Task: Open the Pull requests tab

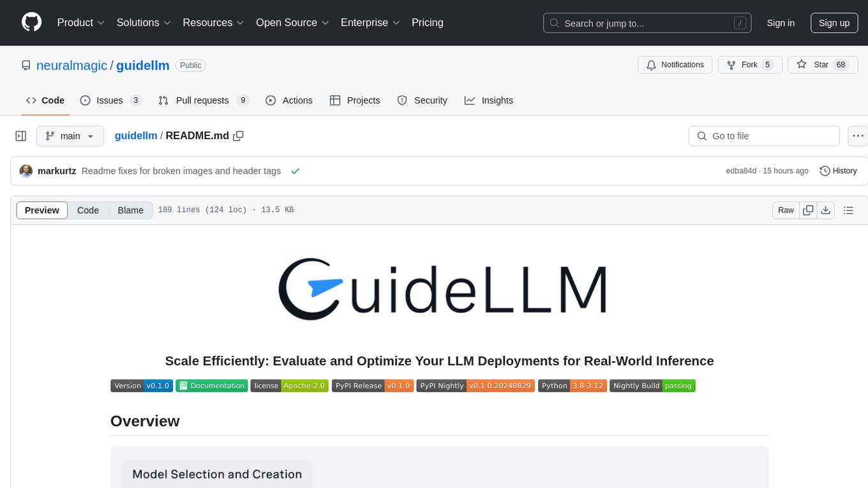Action: [203, 100]
